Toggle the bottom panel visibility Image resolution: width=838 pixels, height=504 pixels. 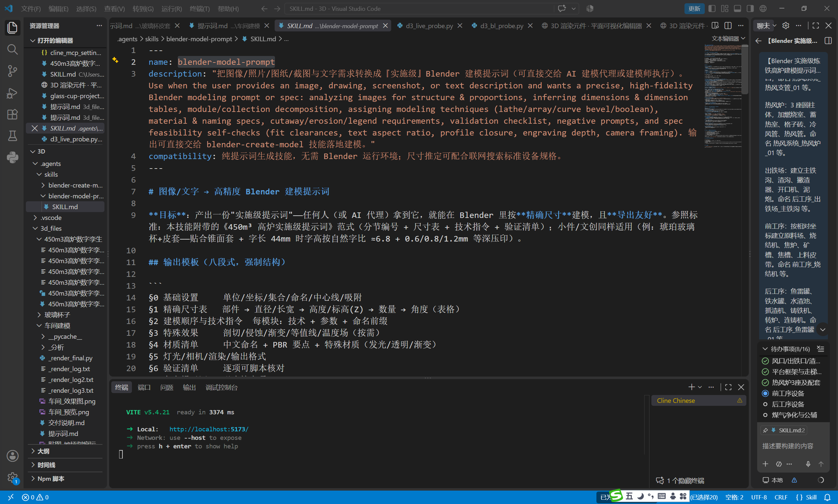(x=738, y=9)
